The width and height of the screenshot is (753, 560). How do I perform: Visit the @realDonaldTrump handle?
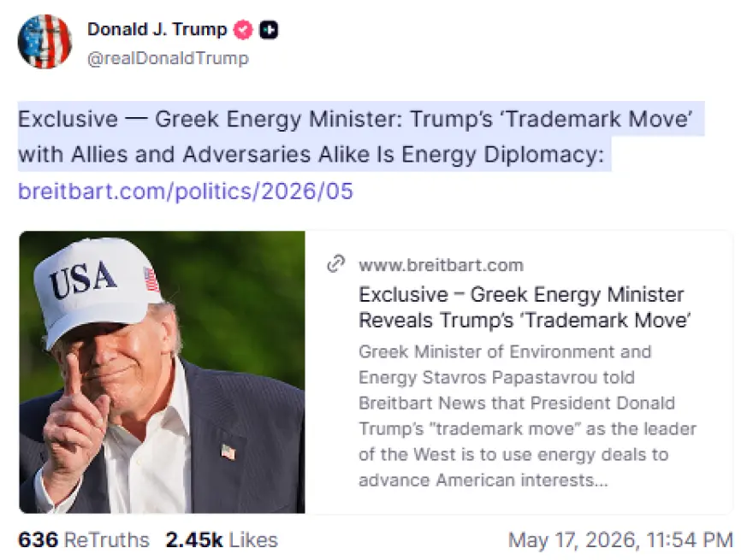point(168,58)
